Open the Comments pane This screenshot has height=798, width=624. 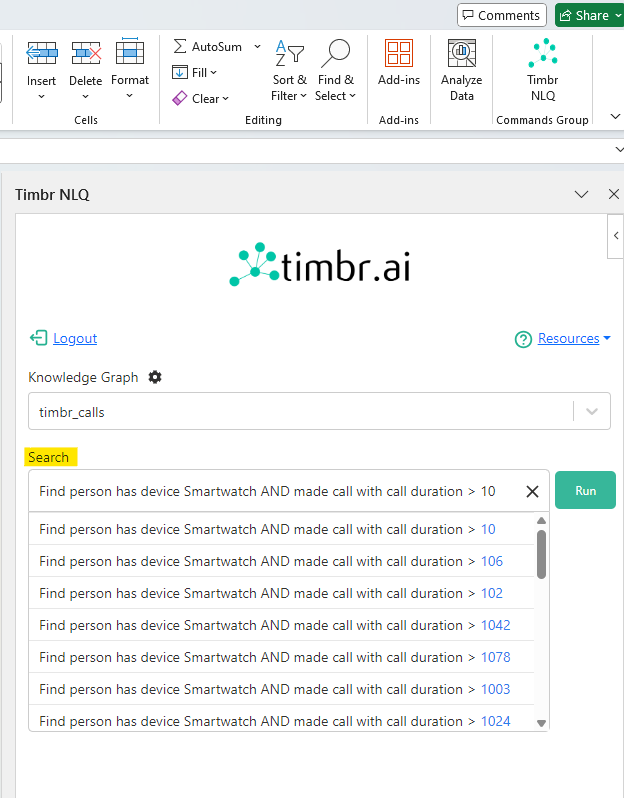pyautogui.click(x=501, y=15)
